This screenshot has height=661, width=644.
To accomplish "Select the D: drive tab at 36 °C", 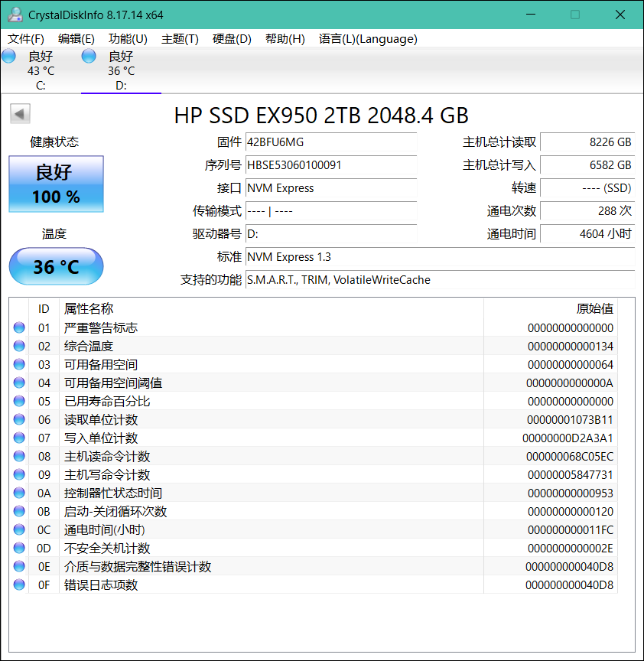I will click(121, 70).
